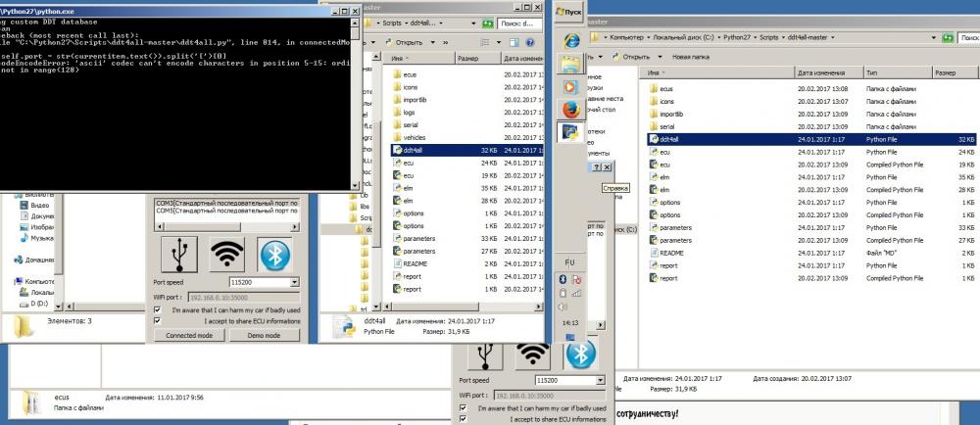This screenshot has width=980, height=425.
Task: Open help in the middle Explorer toolbar
Action: click(530, 42)
